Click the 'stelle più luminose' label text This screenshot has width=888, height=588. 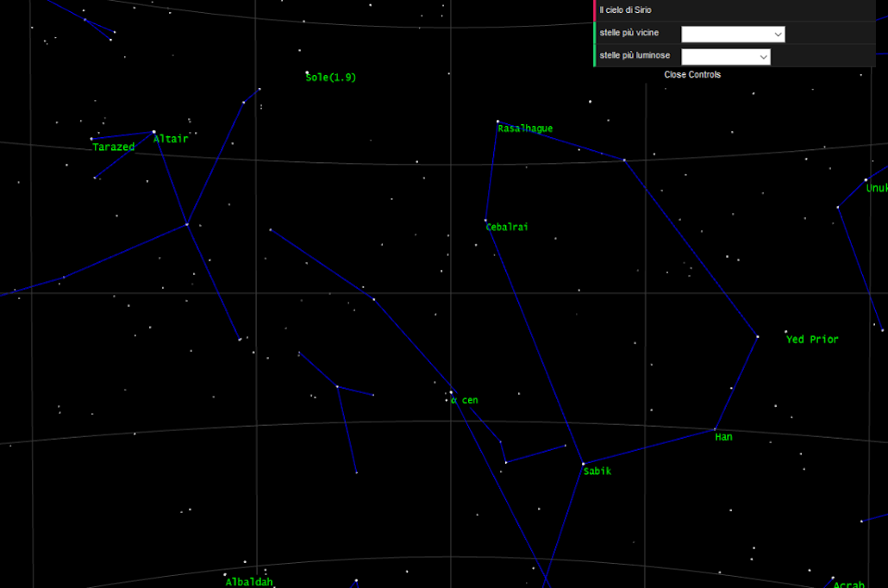(x=635, y=55)
